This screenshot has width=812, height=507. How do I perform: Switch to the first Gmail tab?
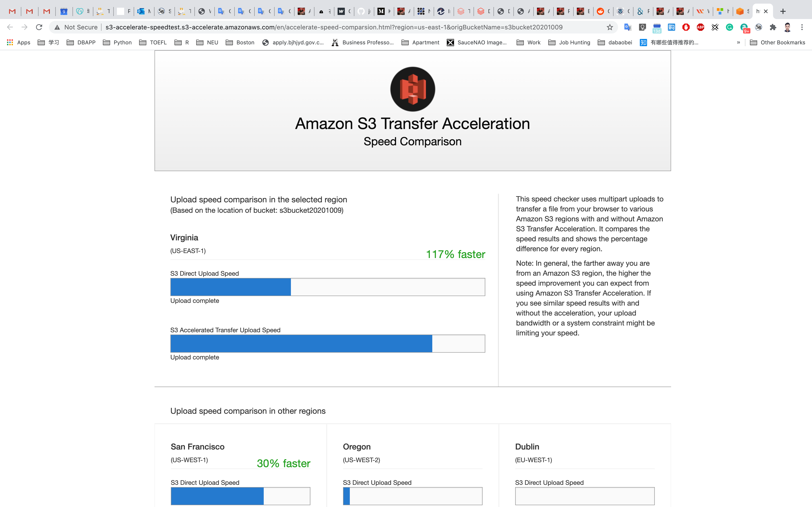(12, 11)
